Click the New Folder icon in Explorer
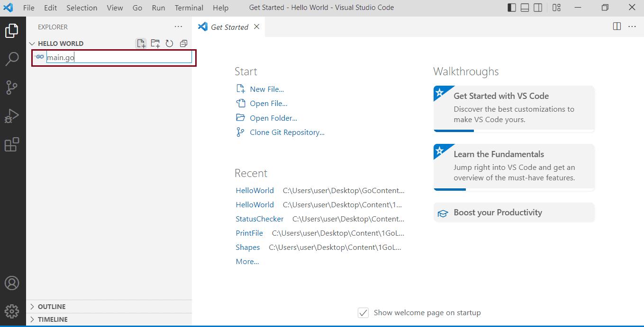This screenshot has height=327, width=644. 155,44
